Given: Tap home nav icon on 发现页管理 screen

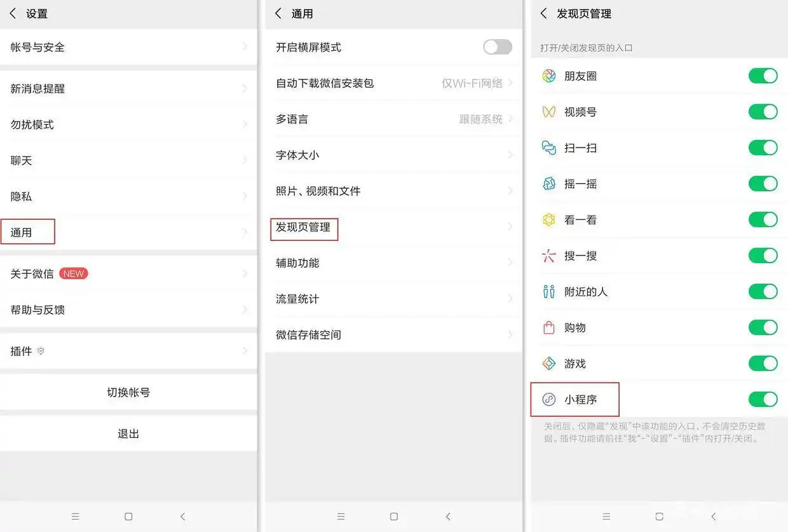Looking at the screenshot, I should pyautogui.click(x=659, y=517).
